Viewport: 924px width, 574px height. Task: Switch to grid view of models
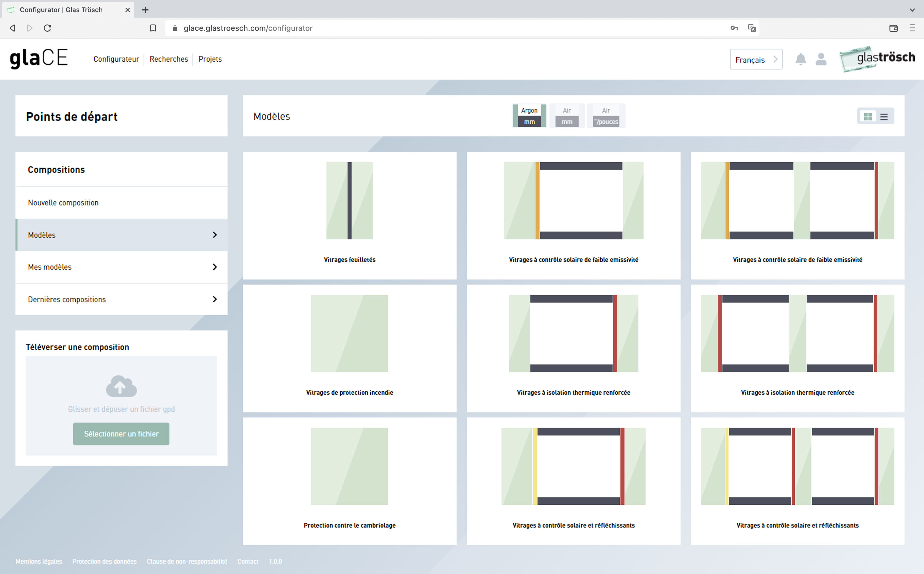tap(868, 117)
